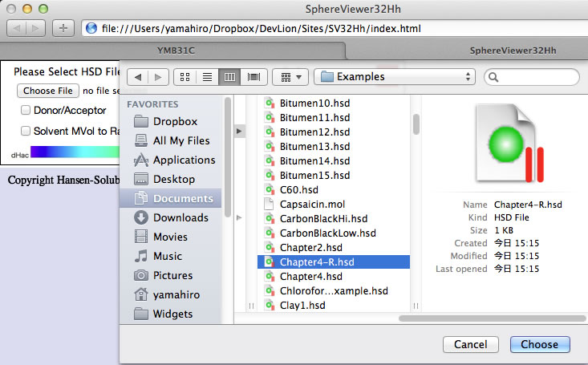Image resolution: width=588 pixels, height=365 pixels.
Task: Click the large HSD file preview icon
Action: pos(510,144)
